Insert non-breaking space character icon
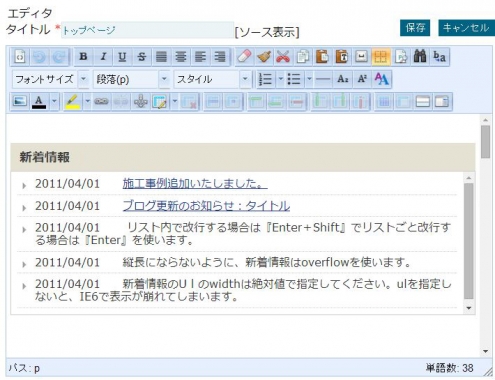The width and height of the screenshot is (495, 380). click(x=361, y=57)
